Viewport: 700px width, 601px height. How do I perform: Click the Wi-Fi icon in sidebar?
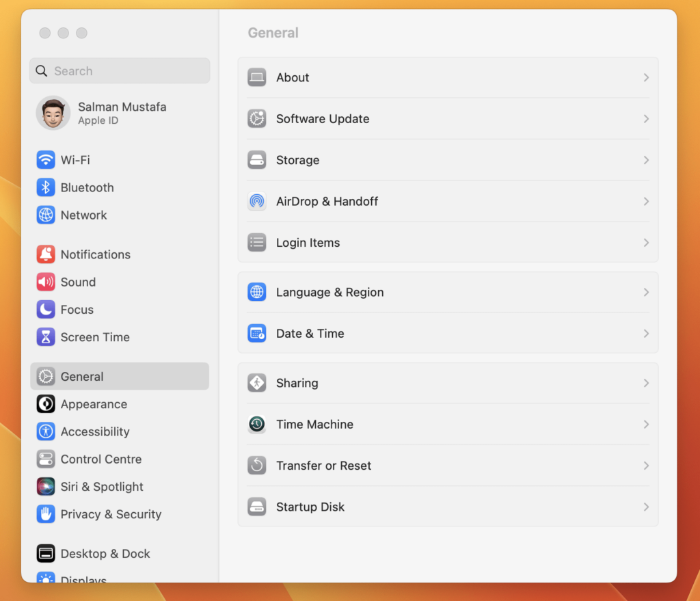pyautogui.click(x=46, y=160)
